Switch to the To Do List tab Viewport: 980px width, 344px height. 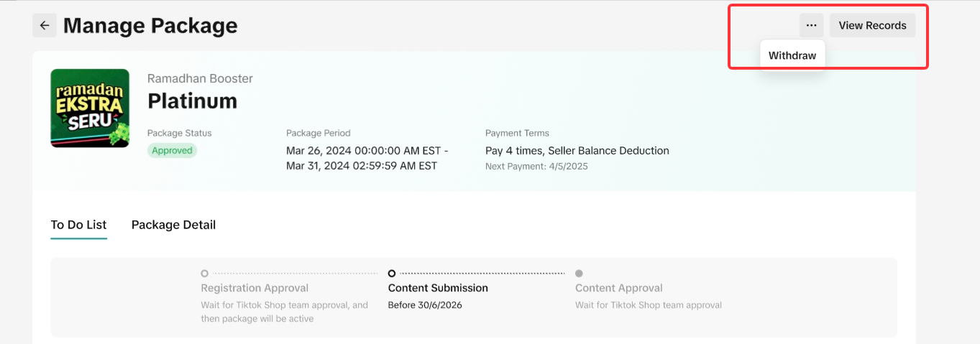pyautogui.click(x=78, y=225)
